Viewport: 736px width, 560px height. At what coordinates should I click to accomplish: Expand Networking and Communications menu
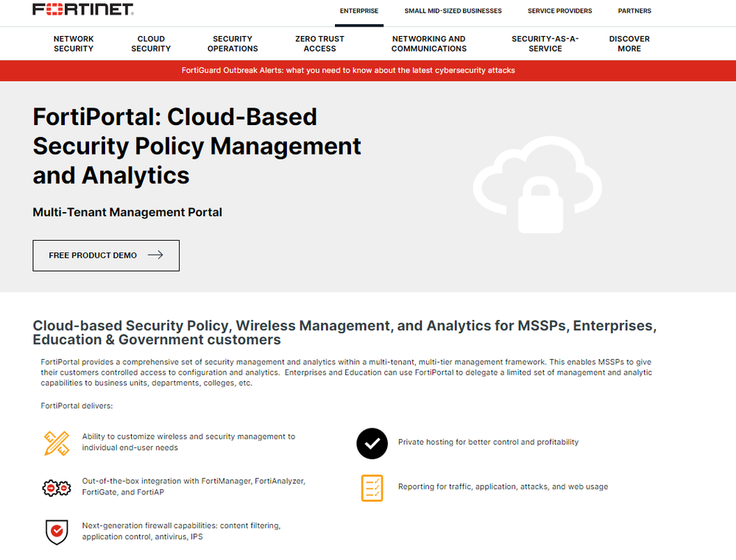point(428,43)
